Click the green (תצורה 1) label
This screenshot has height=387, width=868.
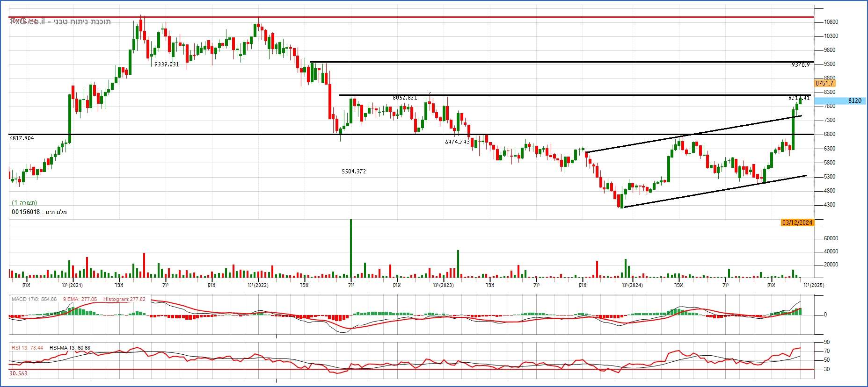pyautogui.click(x=24, y=202)
